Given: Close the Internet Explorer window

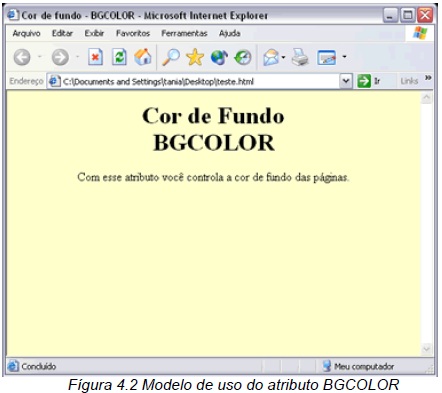Looking at the screenshot, I should (425, 15).
